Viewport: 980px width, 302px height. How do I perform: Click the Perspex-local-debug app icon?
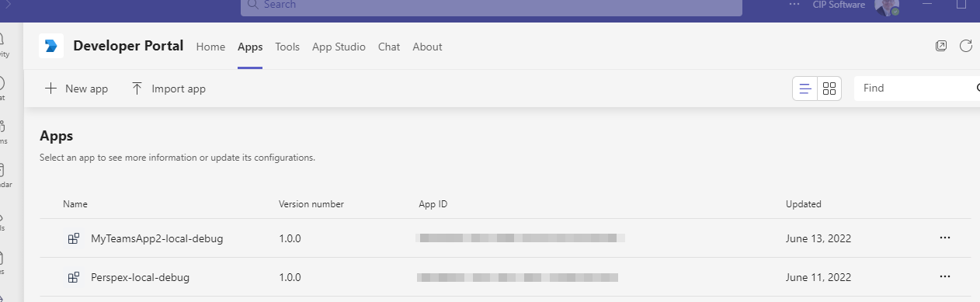click(74, 277)
